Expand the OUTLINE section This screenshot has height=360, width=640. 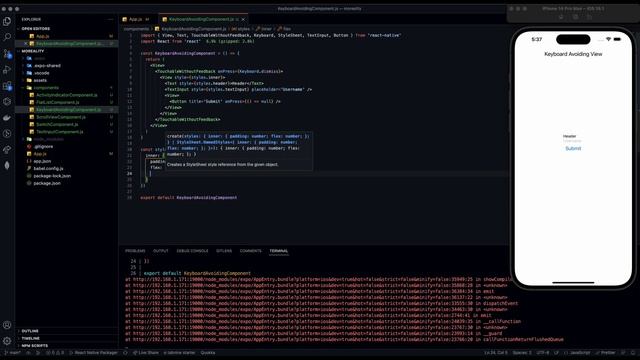pos(30,331)
